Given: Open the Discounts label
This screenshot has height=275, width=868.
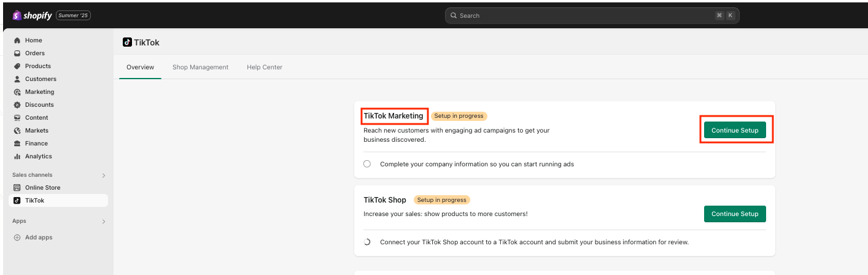Looking at the screenshot, I should [x=40, y=105].
